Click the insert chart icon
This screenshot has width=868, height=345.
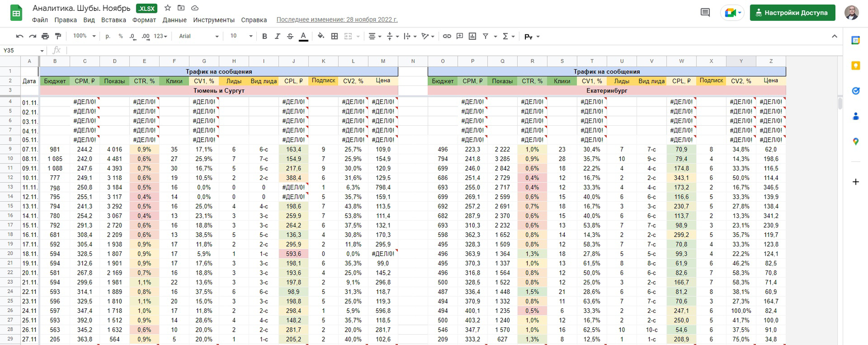pos(472,36)
